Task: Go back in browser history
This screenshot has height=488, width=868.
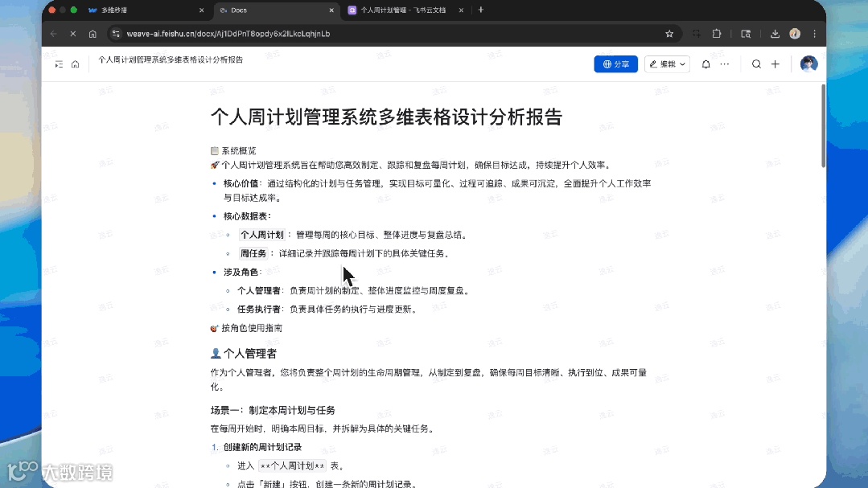Action: (54, 34)
